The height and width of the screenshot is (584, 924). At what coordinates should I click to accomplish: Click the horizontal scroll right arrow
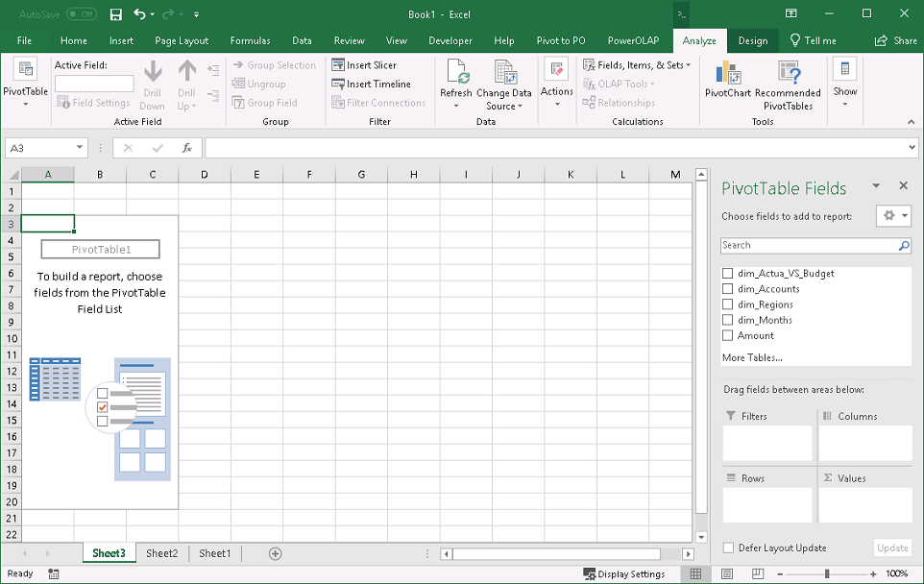click(688, 554)
